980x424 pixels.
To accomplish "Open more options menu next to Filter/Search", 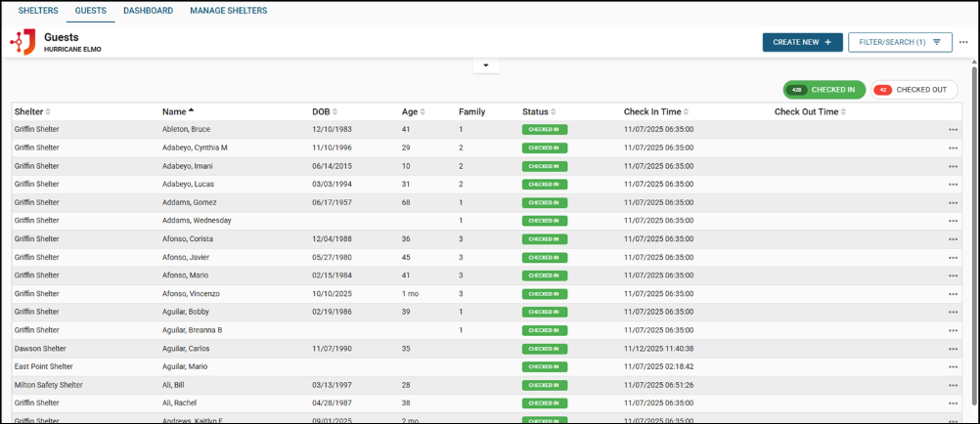I will [963, 42].
